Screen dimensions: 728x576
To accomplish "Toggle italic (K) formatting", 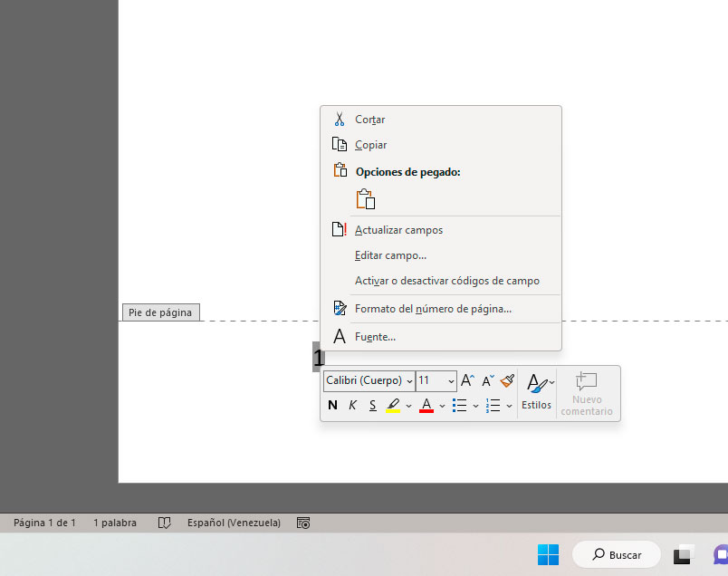I will [353, 405].
